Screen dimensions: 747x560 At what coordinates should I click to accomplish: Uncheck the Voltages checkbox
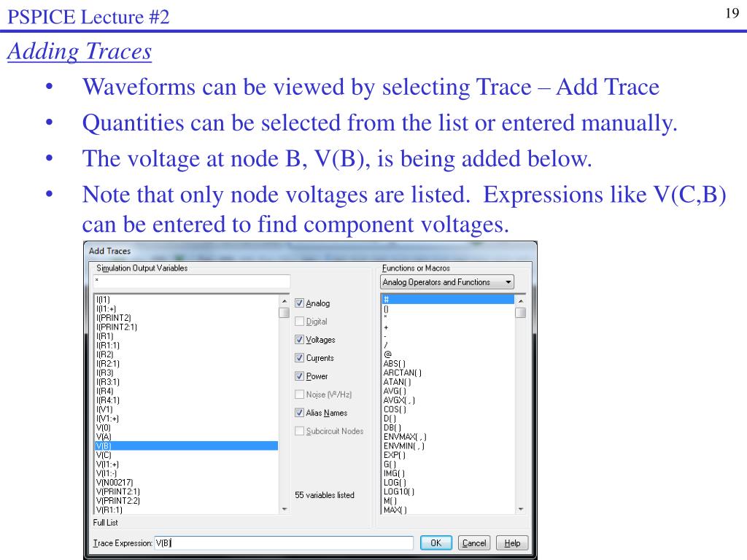pos(299,340)
